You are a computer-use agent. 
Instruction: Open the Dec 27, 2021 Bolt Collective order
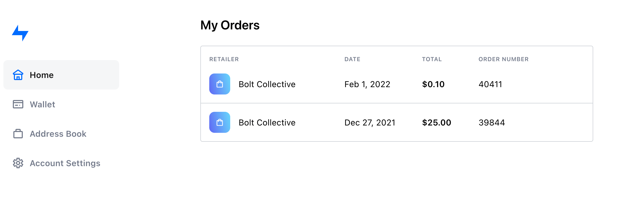pyautogui.click(x=267, y=123)
